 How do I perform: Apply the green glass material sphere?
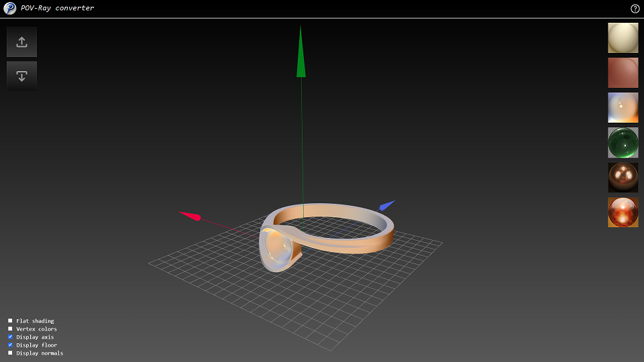click(623, 143)
